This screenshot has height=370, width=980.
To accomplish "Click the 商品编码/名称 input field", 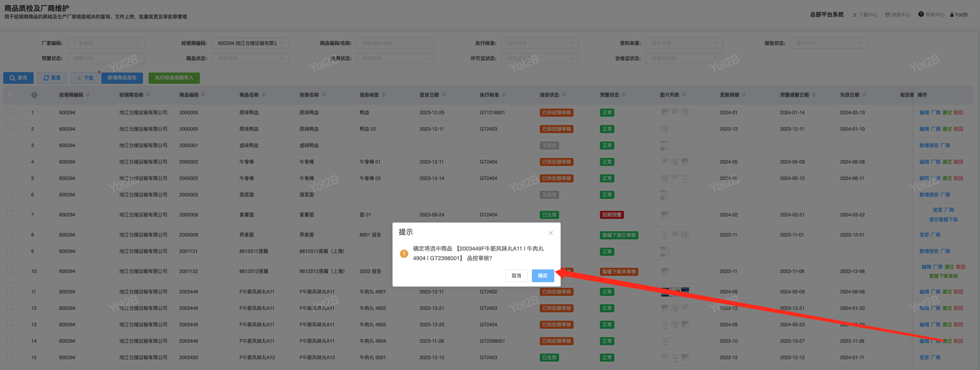I will (395, 43).
